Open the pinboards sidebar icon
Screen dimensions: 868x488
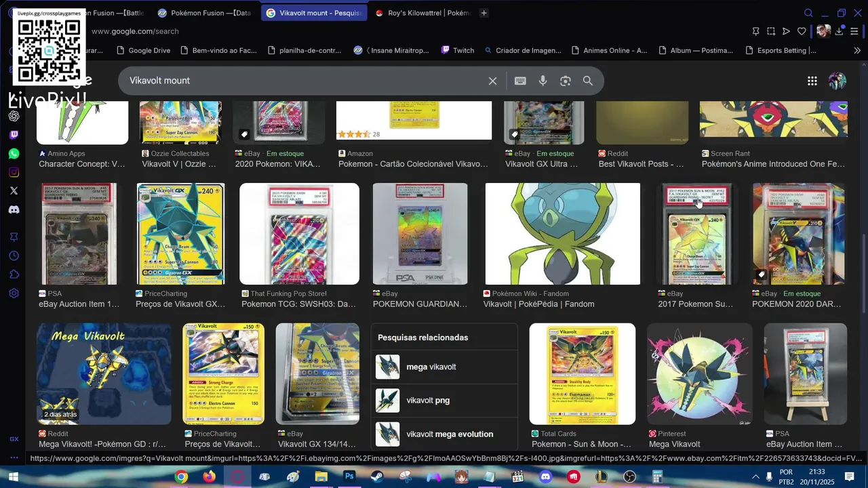(x=14, y=237)
